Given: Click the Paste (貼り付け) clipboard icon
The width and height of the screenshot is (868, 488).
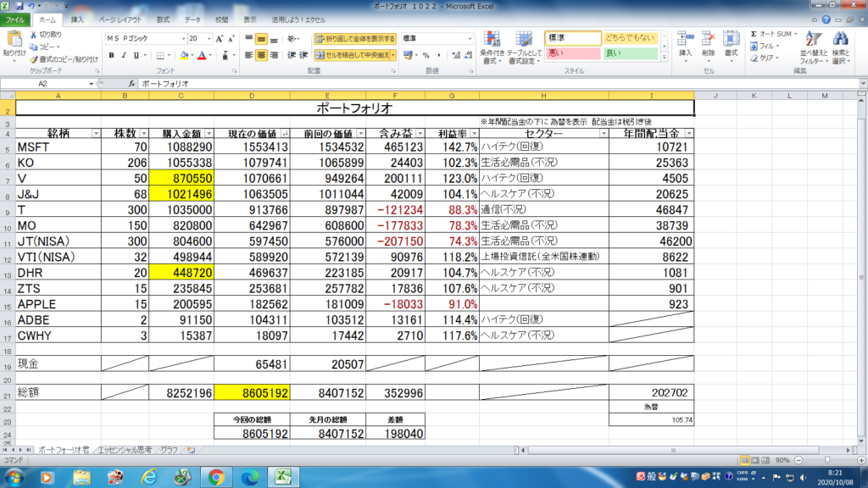Looking at the screenshot, I should [14, 40].
